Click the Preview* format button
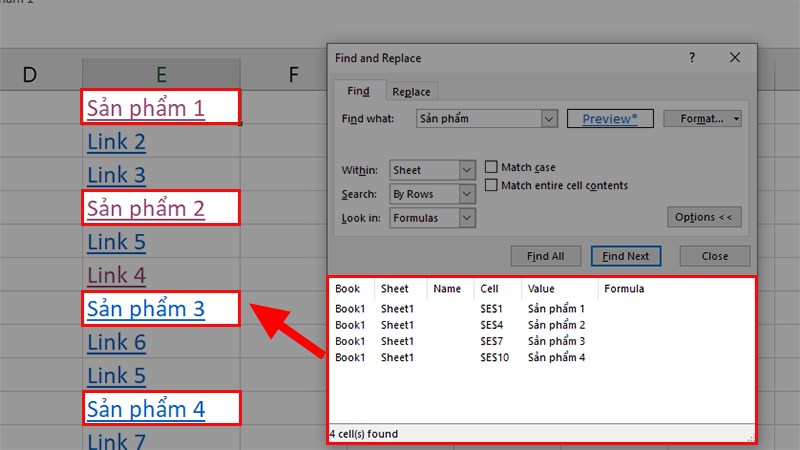Viewport: 800px width, 450px height. point(609,119)
